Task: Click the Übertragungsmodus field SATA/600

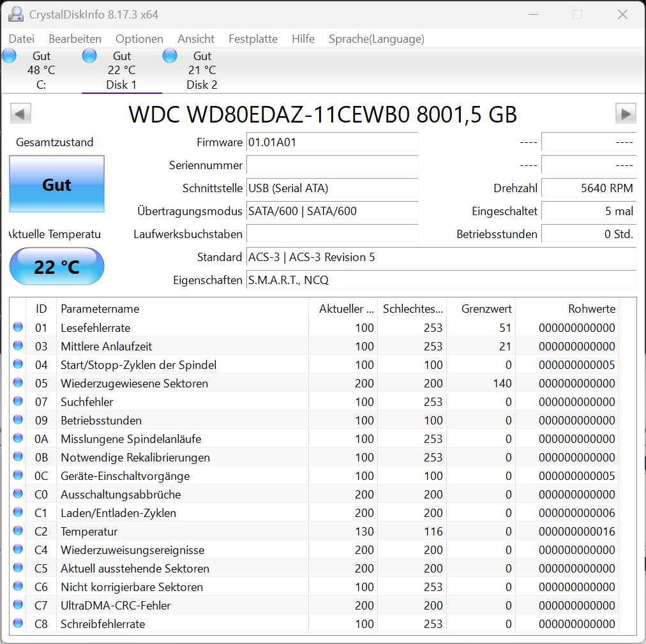Action: coord(332,211)
